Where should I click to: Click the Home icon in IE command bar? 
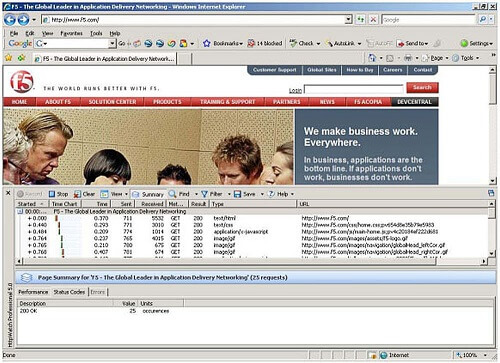coord(372,58)
